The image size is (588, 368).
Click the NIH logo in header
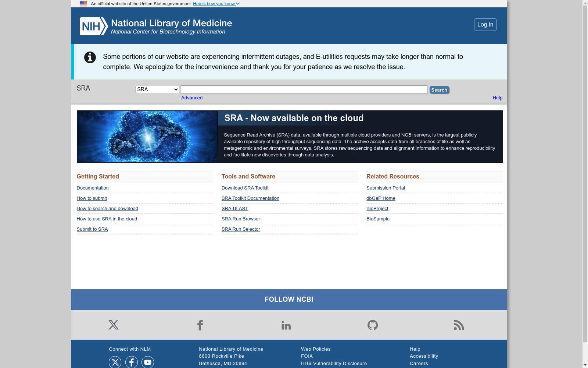[94, 26]
